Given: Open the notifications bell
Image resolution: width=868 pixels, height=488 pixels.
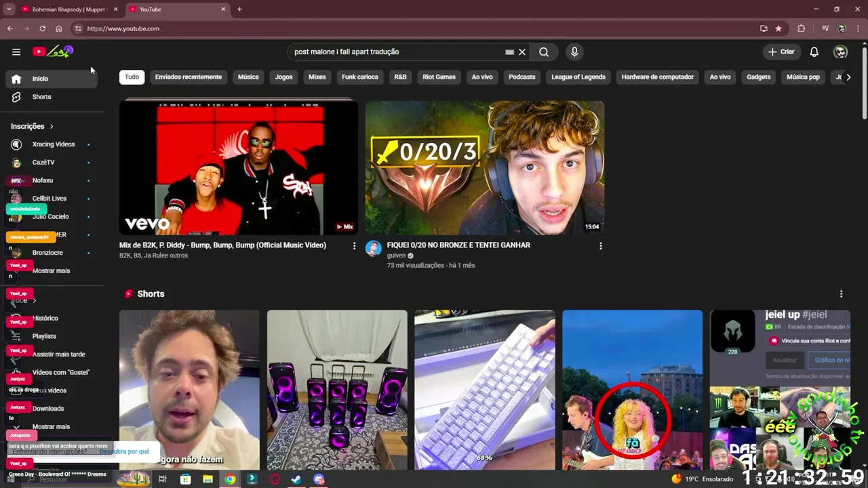Looking at the screenshot, I should click(814, 52).
